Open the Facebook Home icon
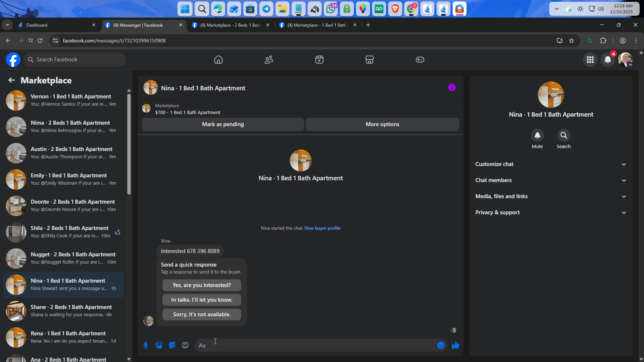The image size is (644, 362). point(218,60)
